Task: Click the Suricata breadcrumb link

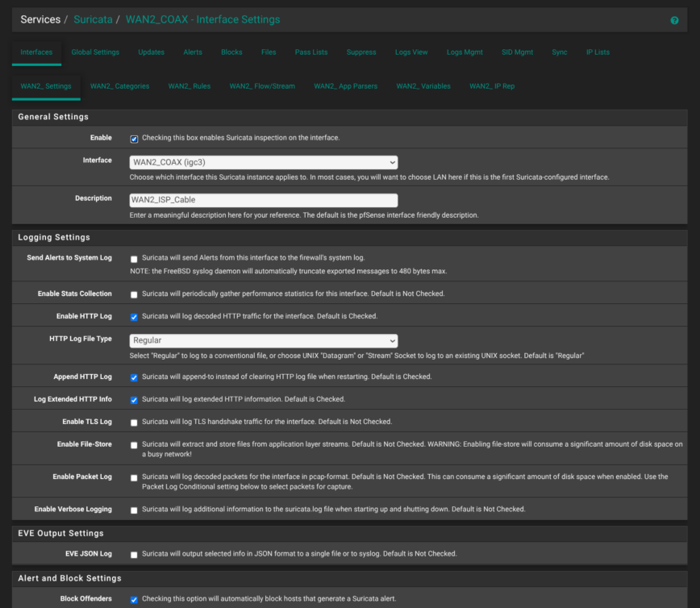Action: (x=93, y=19)
